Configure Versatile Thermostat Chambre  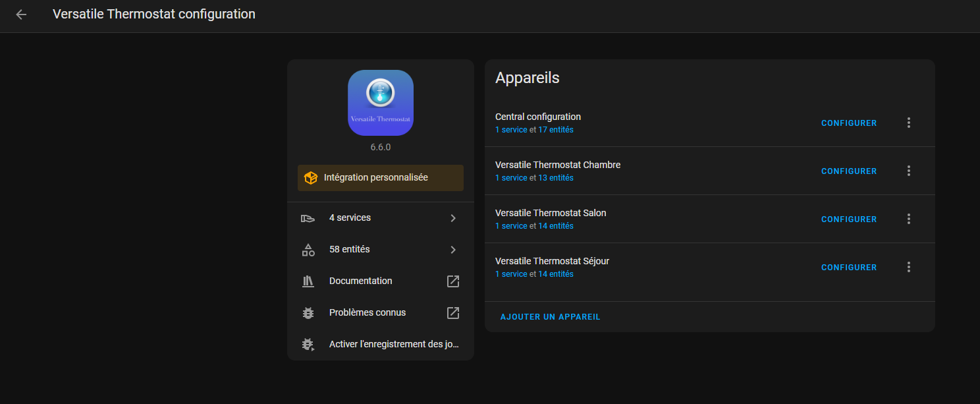point(849,171)
